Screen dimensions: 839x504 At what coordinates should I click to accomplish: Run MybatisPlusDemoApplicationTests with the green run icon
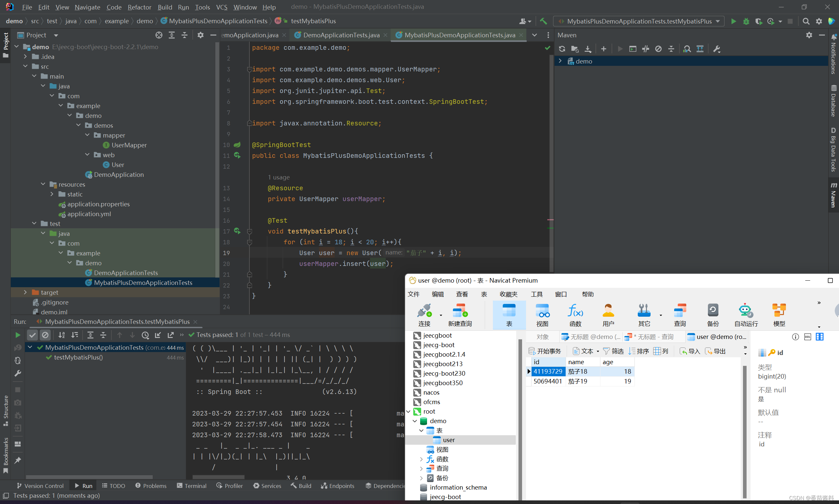[733, 21]
